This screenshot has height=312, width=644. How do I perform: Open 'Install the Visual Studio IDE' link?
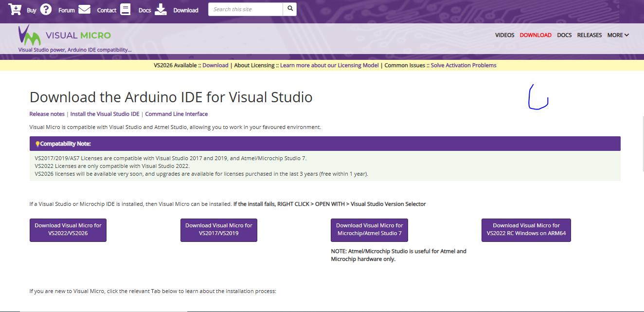(105, 114)
